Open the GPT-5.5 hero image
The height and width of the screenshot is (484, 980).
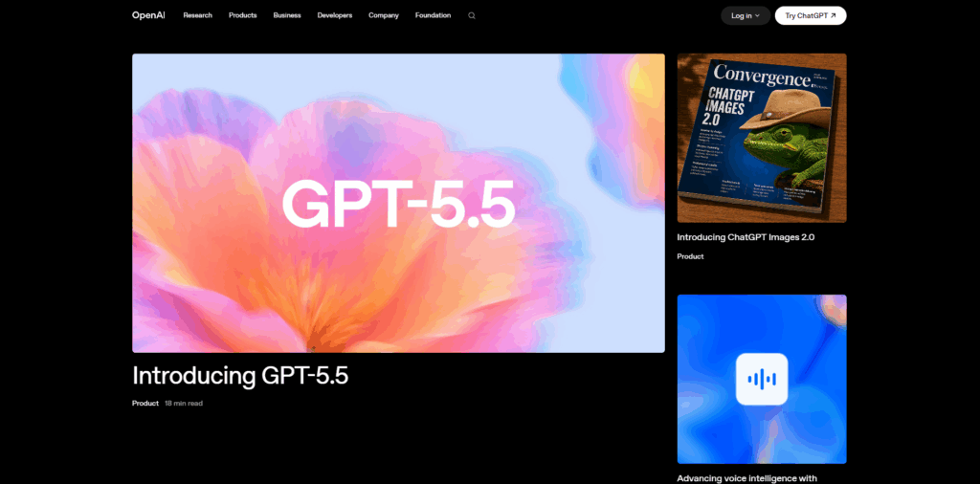tap(398, 203)
